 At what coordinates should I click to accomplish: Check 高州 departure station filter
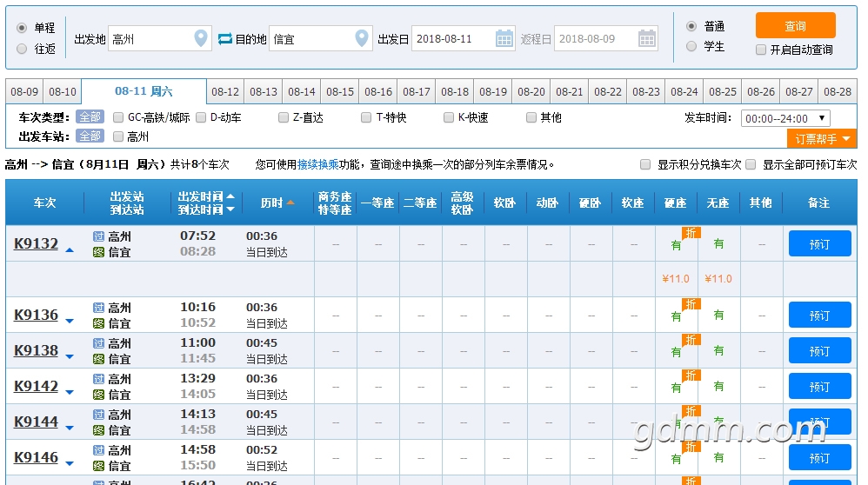tap(118, 136)
